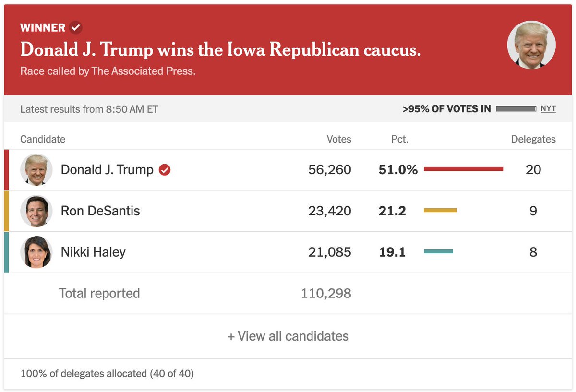Click Trump's large portrait in the red banner

[531, 45]
